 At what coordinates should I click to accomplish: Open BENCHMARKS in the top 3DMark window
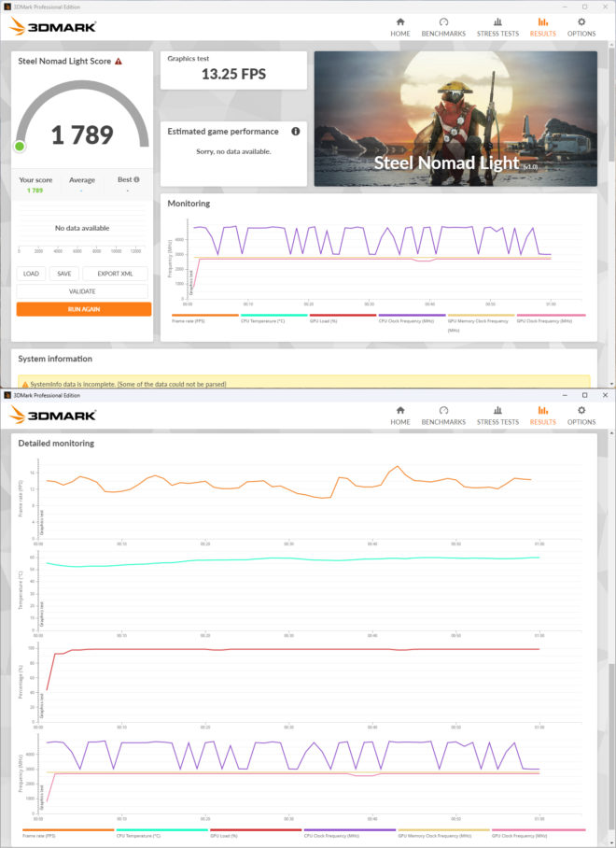(x=443, y=27)
